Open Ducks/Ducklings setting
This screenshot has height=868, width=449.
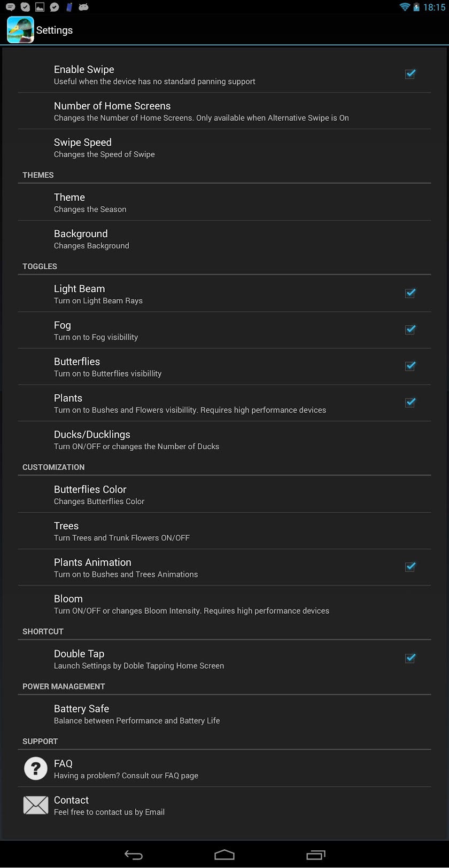[x=224, y=440]
